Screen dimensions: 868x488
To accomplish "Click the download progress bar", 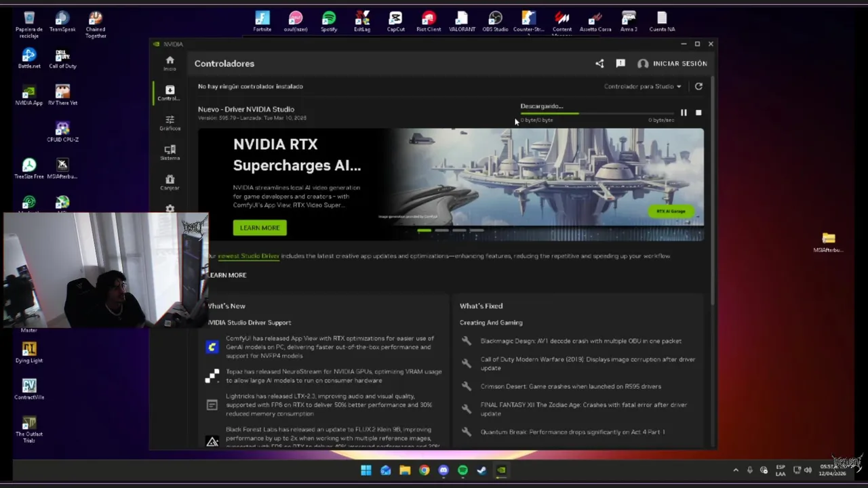I will (x=597, y=113).
